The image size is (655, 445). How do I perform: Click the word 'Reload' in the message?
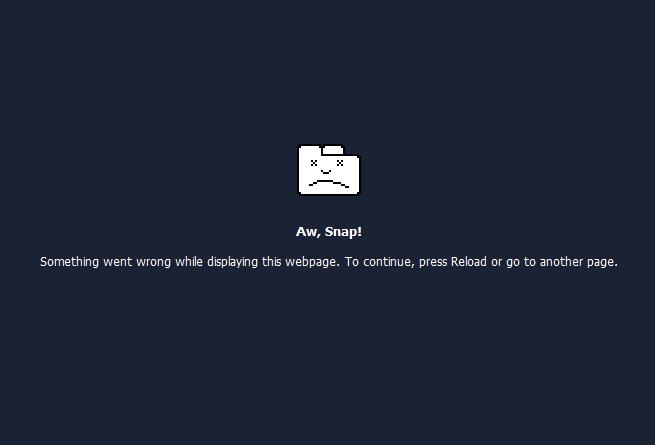pyautogui.click(x=469, y=262)
